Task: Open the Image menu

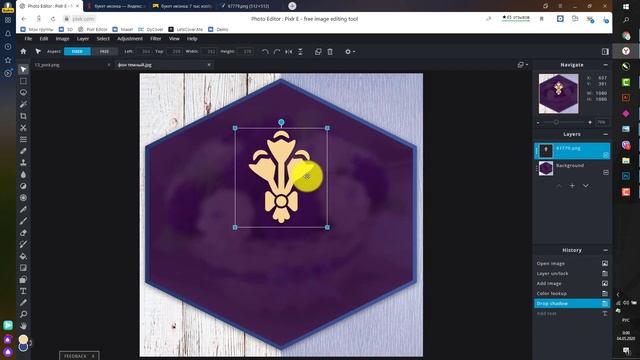Action: [62, 39]
